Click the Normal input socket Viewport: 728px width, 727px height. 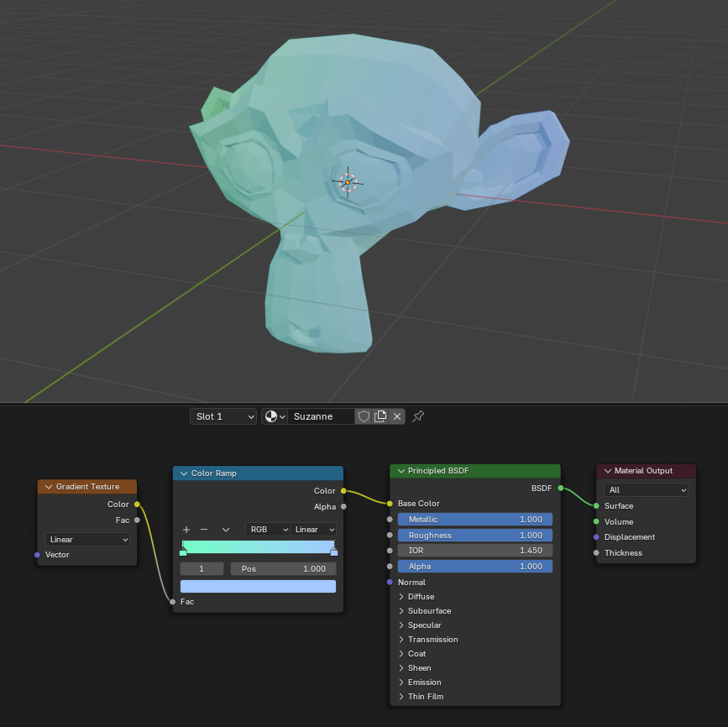coord(390,582)
